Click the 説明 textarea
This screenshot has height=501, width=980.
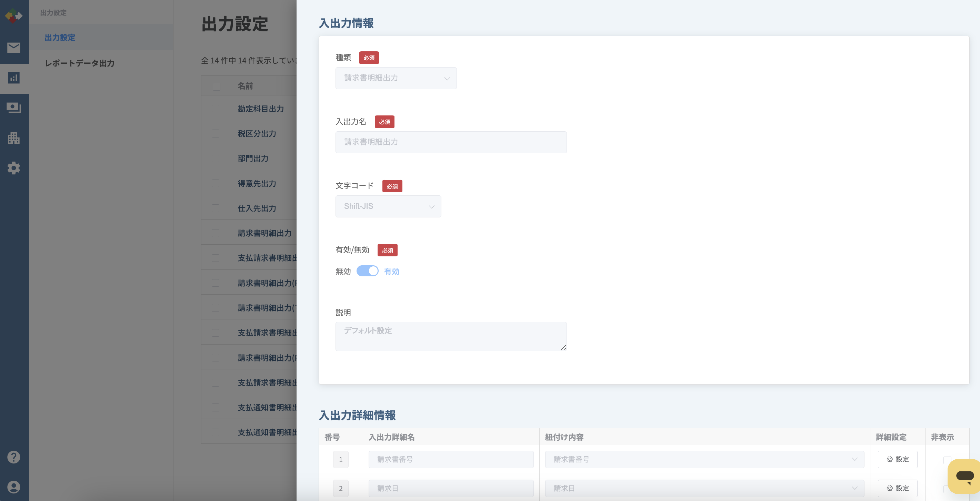coord(451,336)
